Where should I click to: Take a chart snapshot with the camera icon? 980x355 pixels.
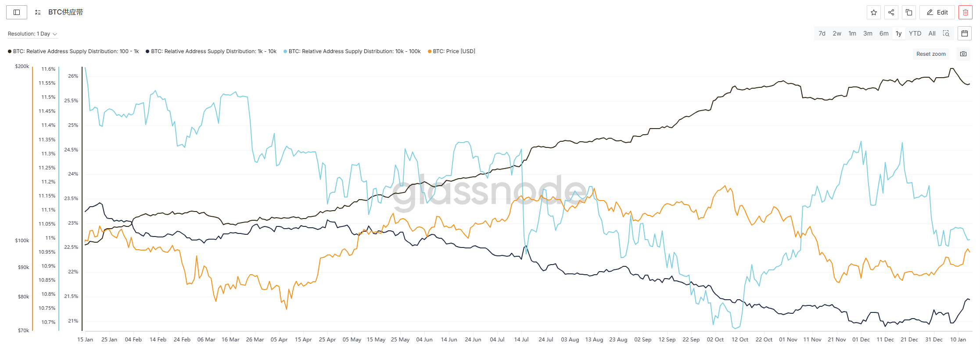click(963, 54)
